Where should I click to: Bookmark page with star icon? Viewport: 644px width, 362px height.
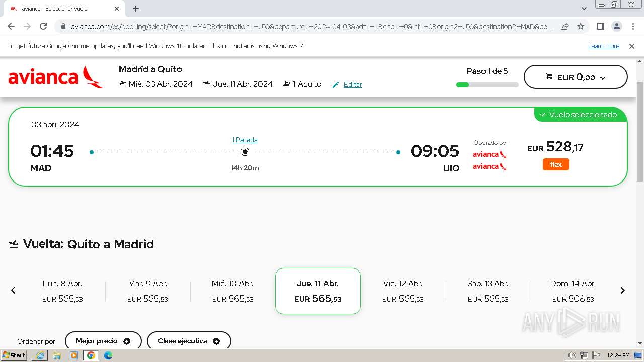581,26
